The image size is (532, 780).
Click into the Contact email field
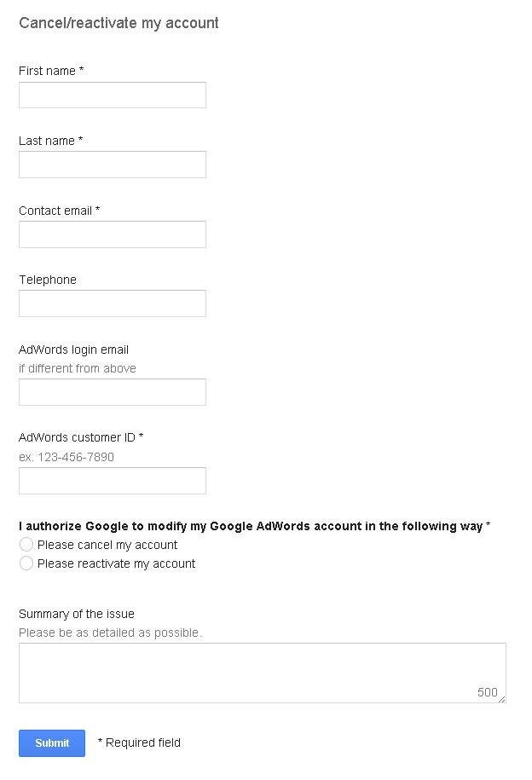tap(113, 234)
